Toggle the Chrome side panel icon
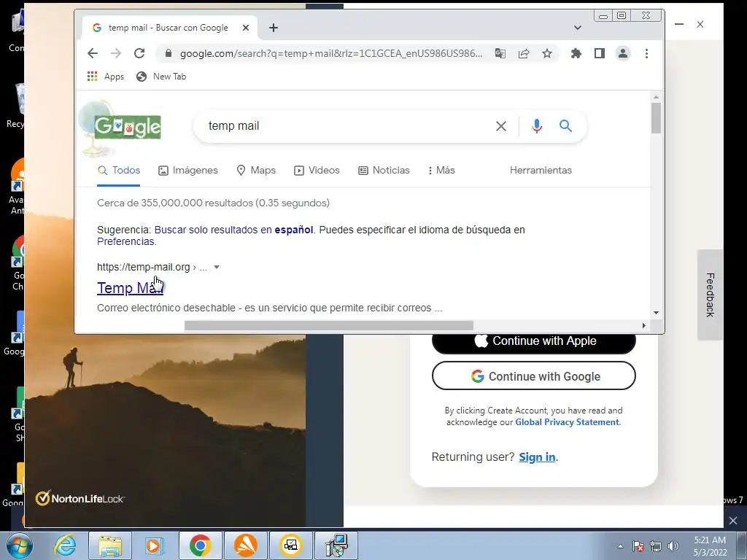The height and width of the screenshot is (560, 747). coord(600,53)
